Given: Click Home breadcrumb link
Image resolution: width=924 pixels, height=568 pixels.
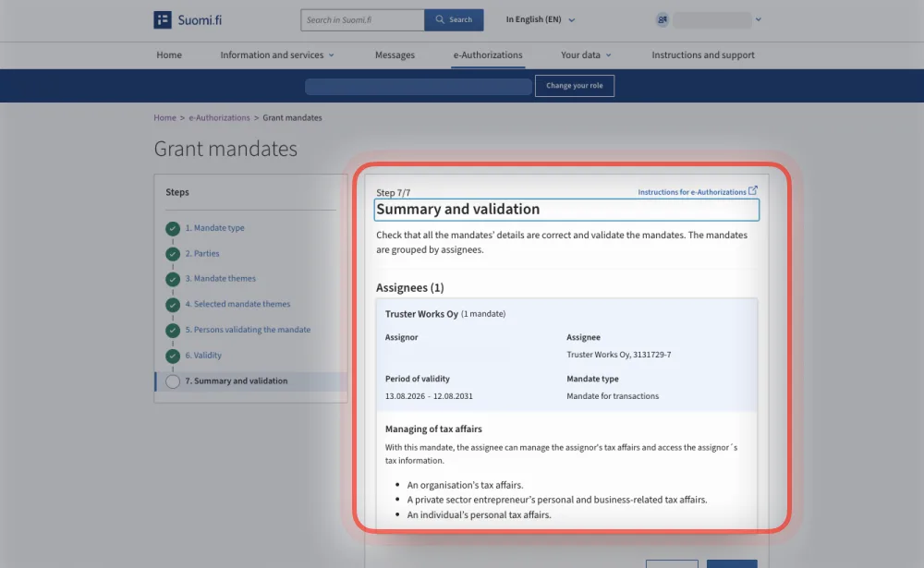Looking at the screenshot, I should 165,118.
